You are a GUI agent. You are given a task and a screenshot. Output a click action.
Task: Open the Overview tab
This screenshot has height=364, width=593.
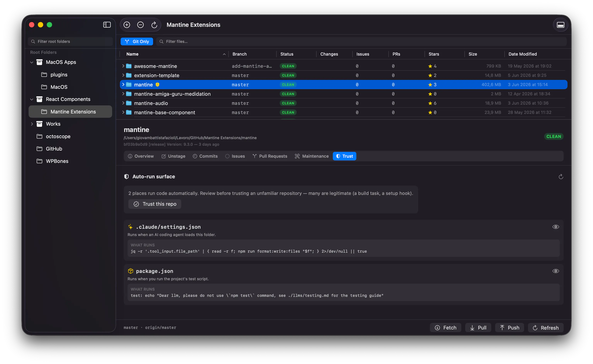(141, 156)
